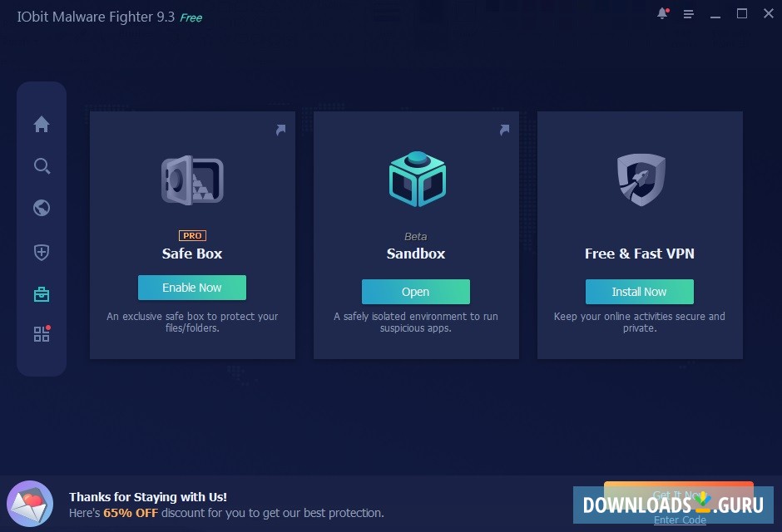The image size is (782, 532).
Task: Pin Safe Box shortcut arrow icon
Action: [281, 130]
